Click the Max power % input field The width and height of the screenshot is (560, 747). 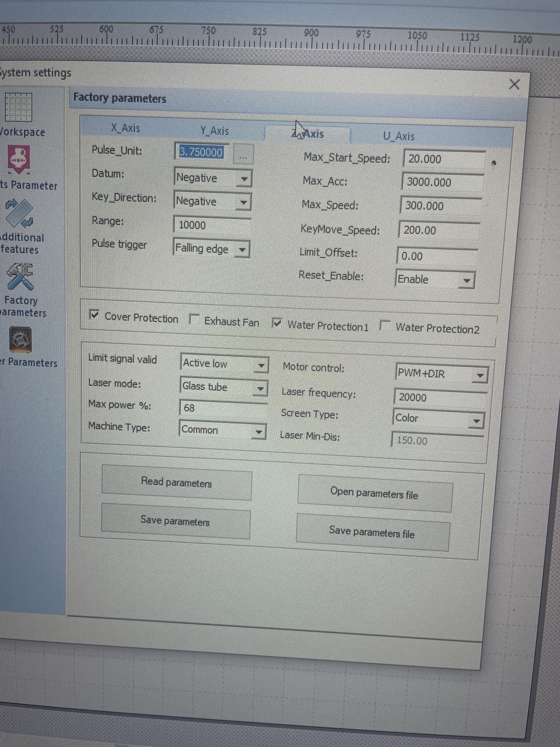222,408
